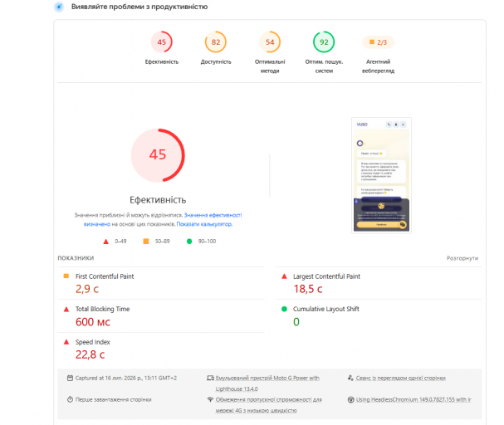The height and width of the screenshot is (425, 504).
Task: Click the calendar icon beside Captured at
Action: [70, 378]
